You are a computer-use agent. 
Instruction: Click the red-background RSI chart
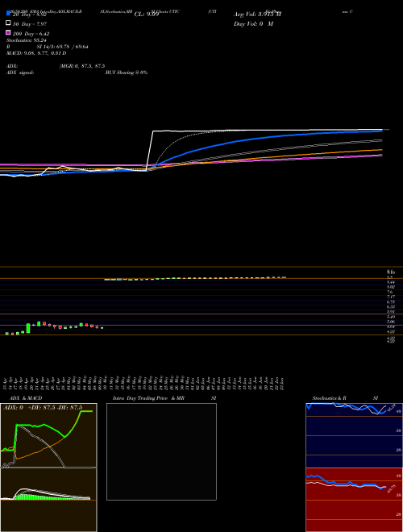pyautogui.click(x=354, y=500)
